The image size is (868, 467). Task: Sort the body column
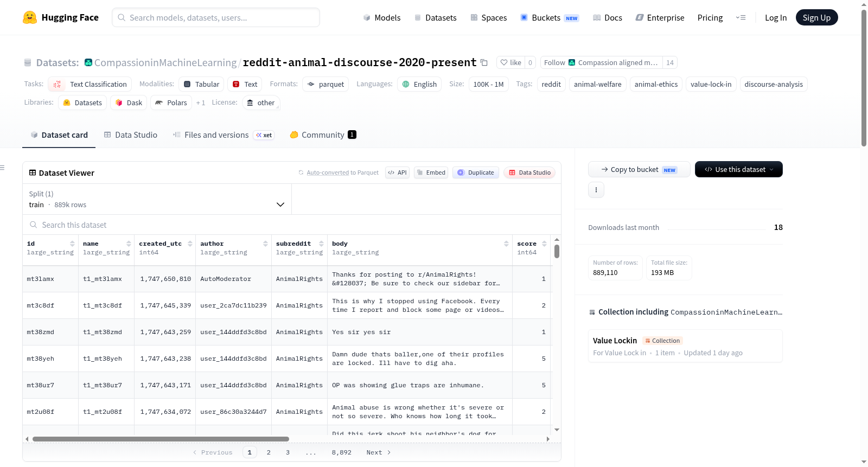coord(506,244)
